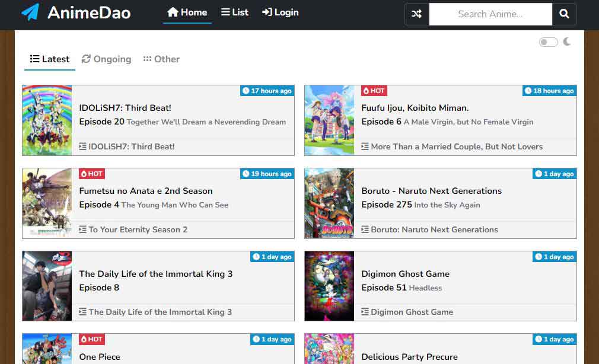The height and width of the screenshot is (364, 599).
Task: Open IDOLiSH7: Third Beat! thumbnail
Action: (x=47, y=120)
